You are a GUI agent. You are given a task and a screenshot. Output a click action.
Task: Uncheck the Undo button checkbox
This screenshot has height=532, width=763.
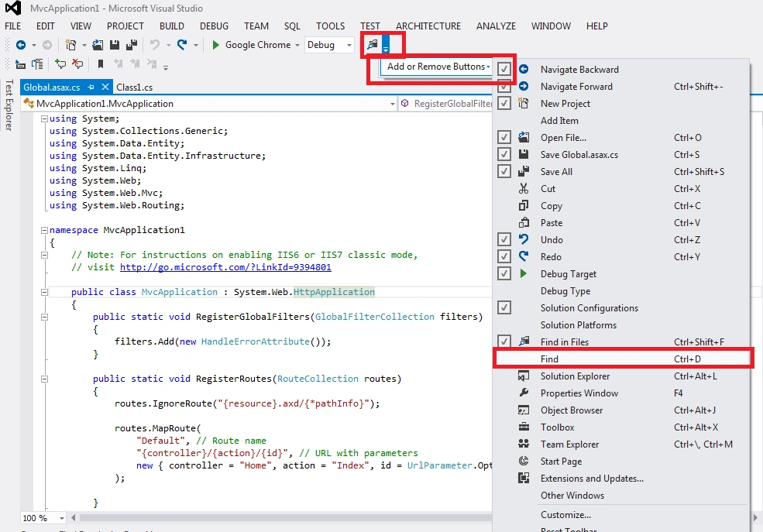[x=504, y=239]
